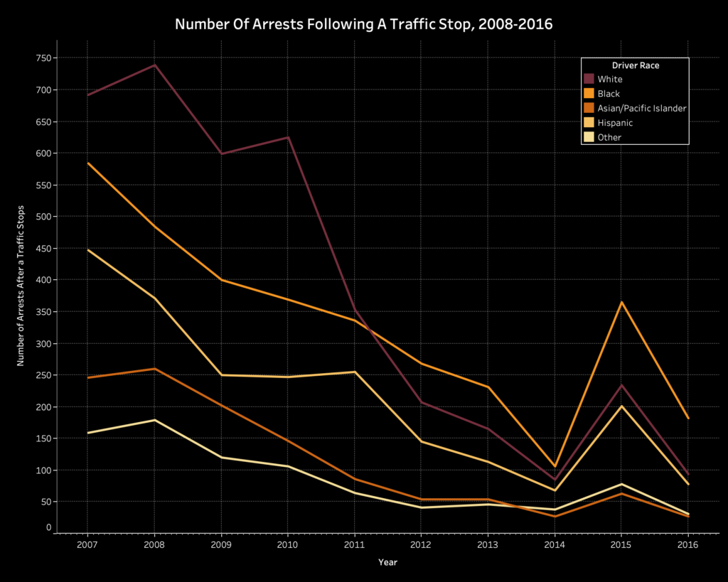This screenshot has height=582, width=728.
Task: Select the Hispanic legend color swatch
Action: coord(589,123)
